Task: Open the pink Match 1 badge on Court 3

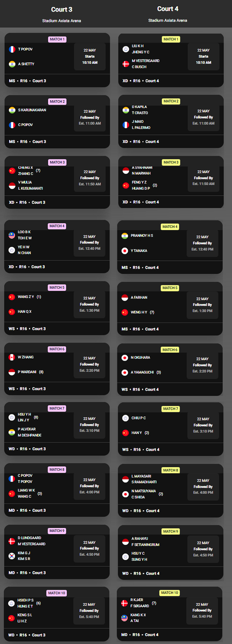Action: pos(57,39)
